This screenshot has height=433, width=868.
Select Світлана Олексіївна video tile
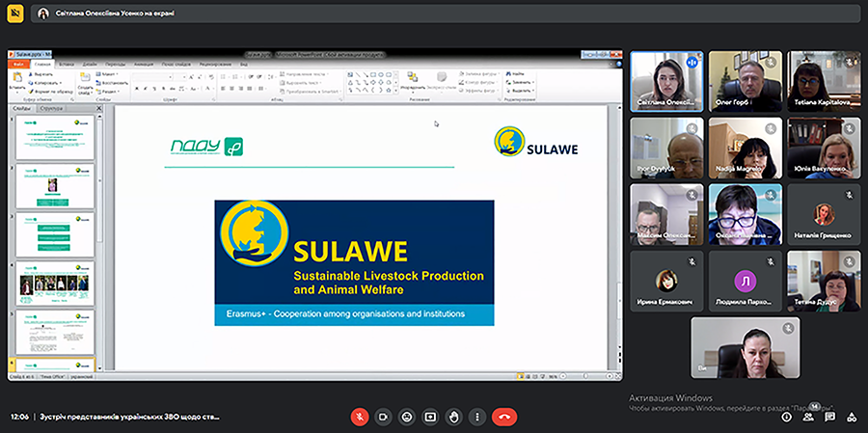(x=667, y=81)
